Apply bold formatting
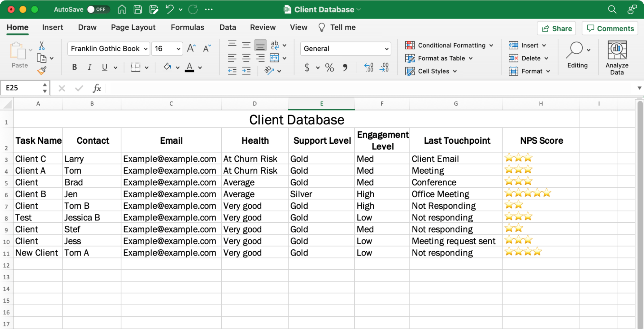644x329 pixels. click(x=74, y=67)
